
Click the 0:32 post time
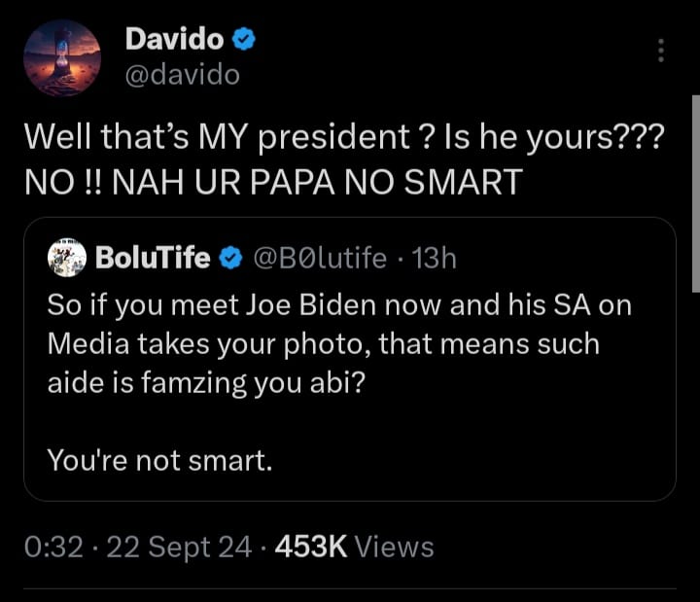coord(56,548)
